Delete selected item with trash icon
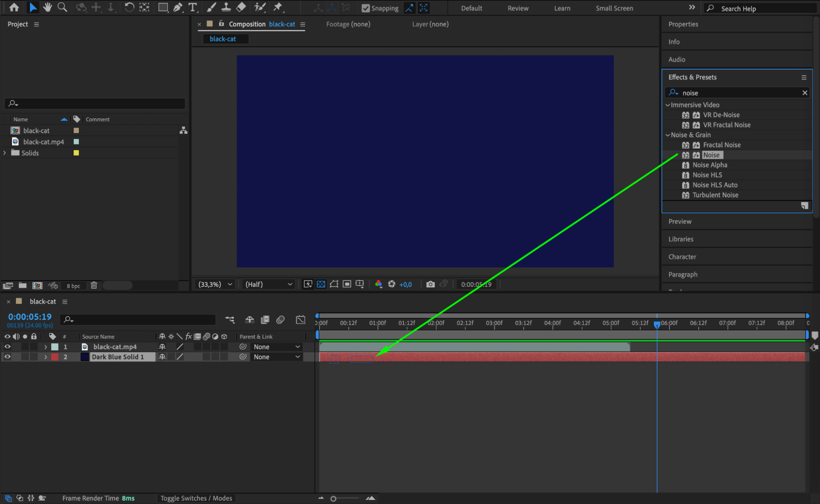The width and height of the screenshot is (820, 504). pyautogui.click(x=94, y=285)
